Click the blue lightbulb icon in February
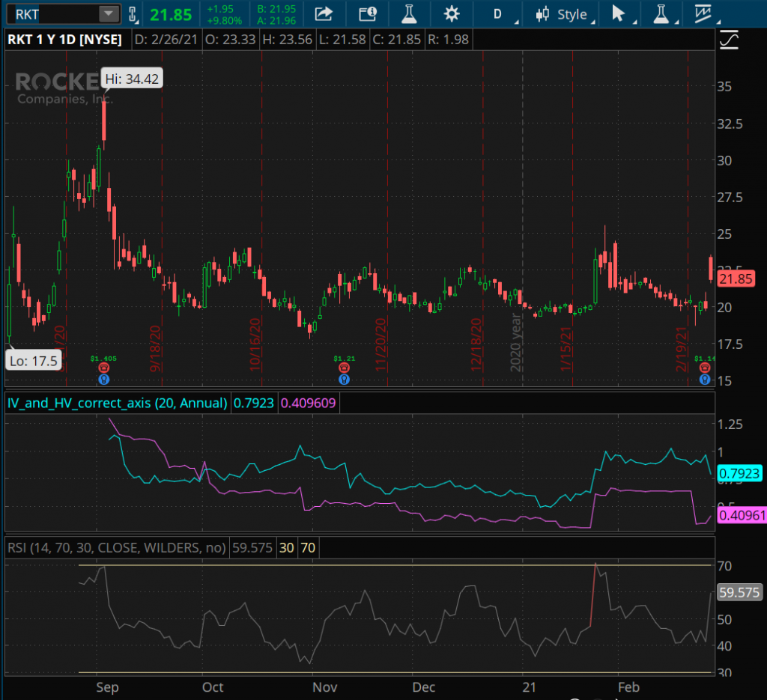Image resolution: width=767 pixels, height=700 pixels. (705, 380)
